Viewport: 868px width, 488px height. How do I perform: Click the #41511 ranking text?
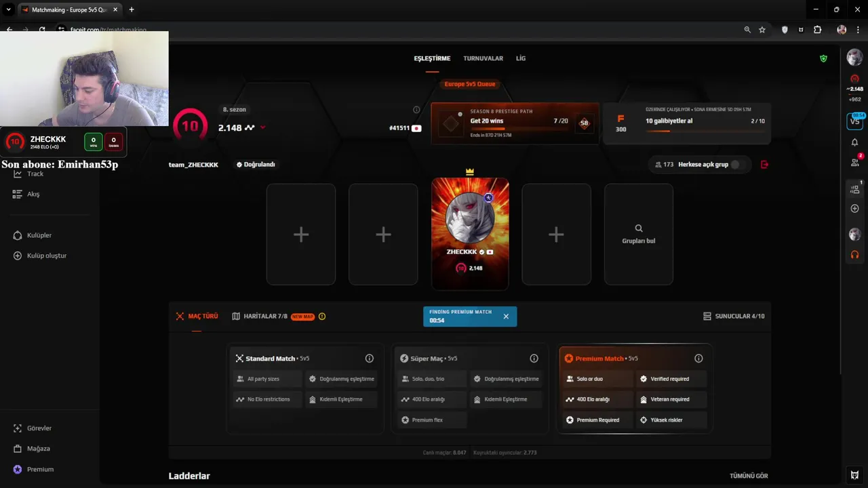click(399, 128)
